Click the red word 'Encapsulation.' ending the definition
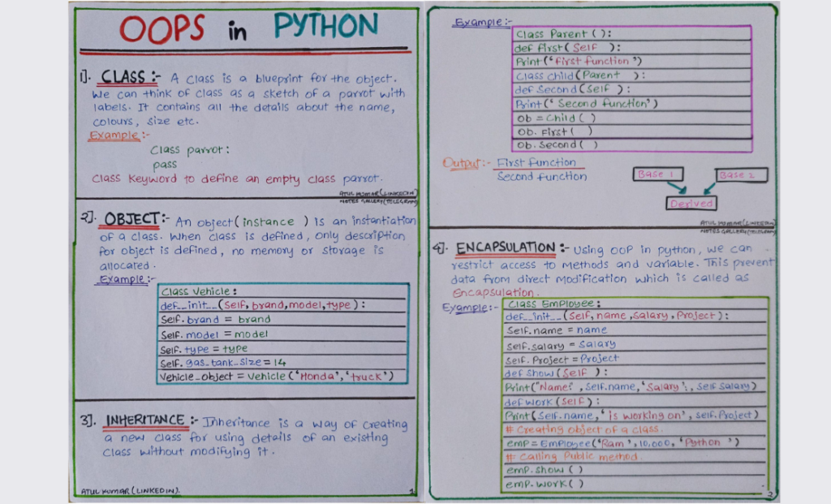Viewport: 831px width, 504px height. [495, 292]
